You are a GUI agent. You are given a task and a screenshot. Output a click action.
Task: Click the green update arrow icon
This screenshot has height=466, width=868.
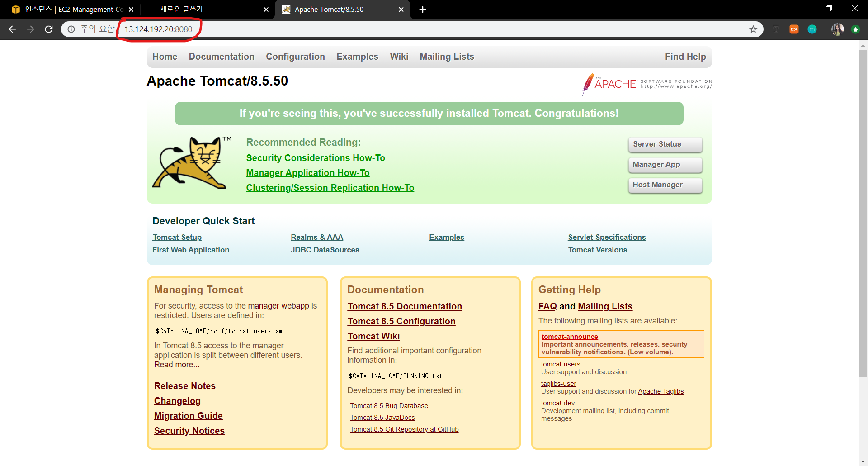(x=855, y=29)
